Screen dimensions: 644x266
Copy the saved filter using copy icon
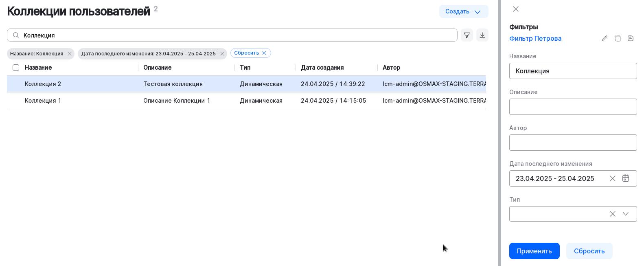tap(618, 38)
